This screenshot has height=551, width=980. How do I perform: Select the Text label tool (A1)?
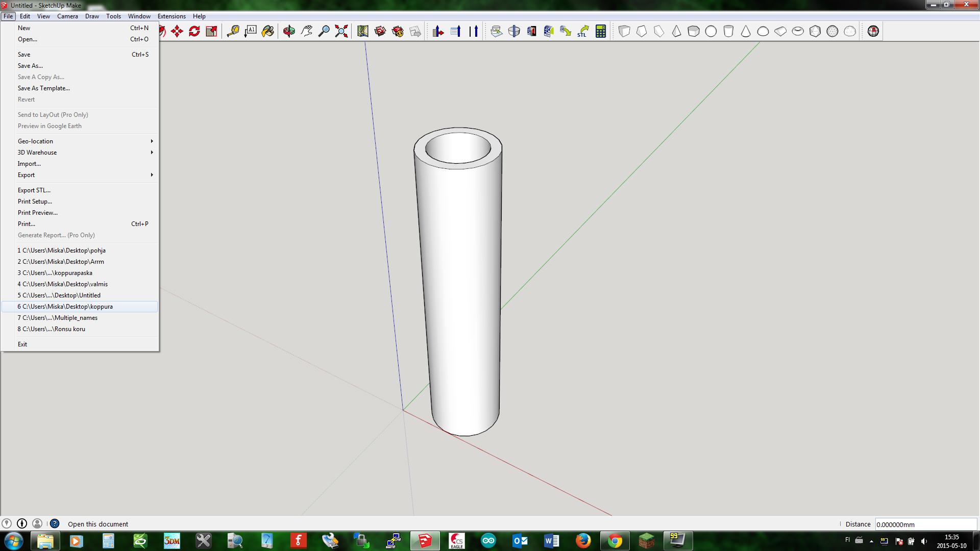pos(251,31)
